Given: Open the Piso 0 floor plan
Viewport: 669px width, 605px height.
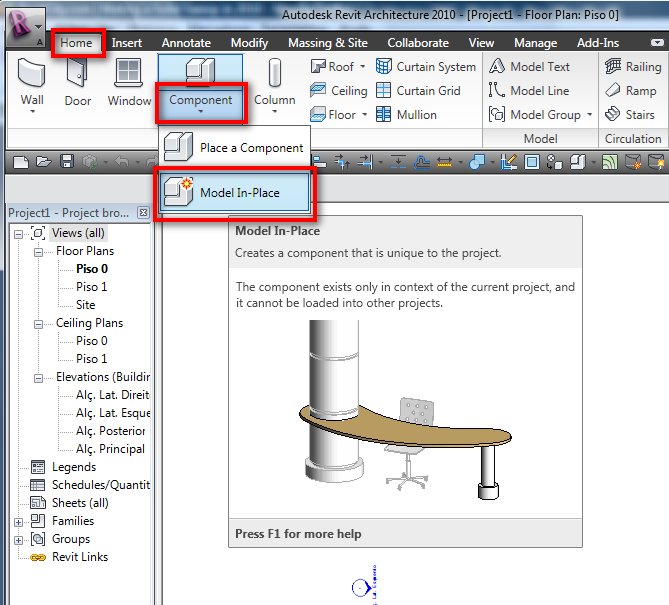Looking at the screenshot, I should [x=92, y=269].
